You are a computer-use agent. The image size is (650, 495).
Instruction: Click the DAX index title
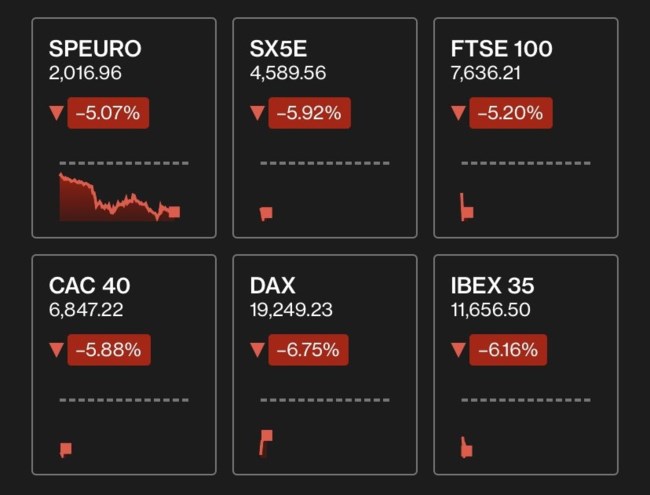(273, 286)
